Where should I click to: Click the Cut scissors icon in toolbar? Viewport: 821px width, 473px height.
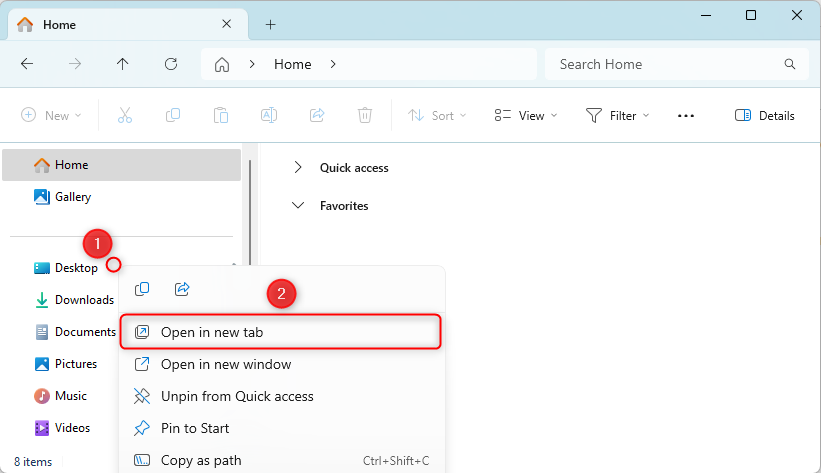tap(125, 115)
